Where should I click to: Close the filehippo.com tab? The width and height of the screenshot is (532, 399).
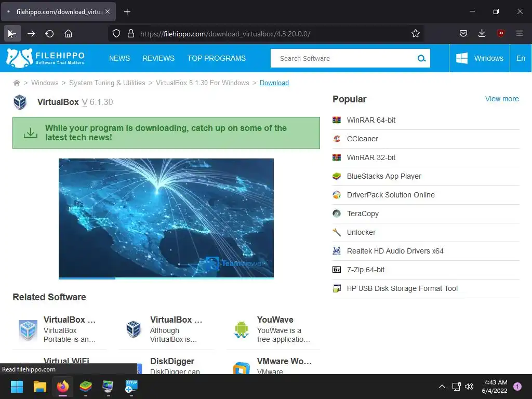[108, 11]
